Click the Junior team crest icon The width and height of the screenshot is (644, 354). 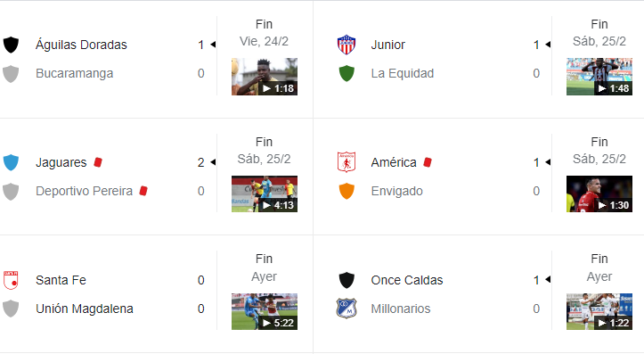click(x=346, y=45)
